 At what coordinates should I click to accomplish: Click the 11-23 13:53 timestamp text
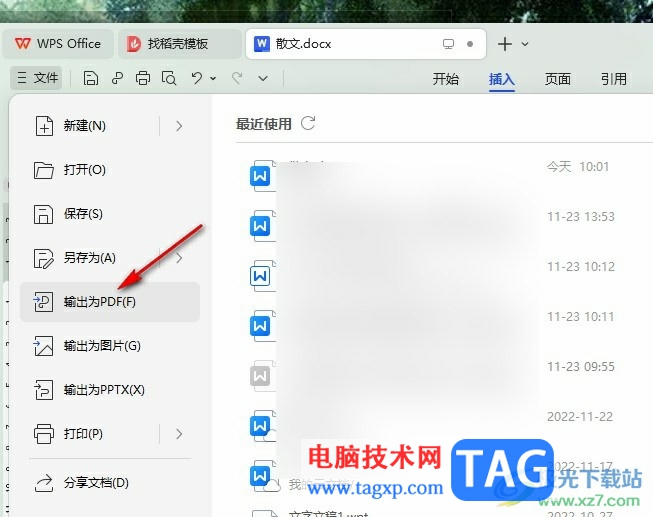click(x=581, y=217)
